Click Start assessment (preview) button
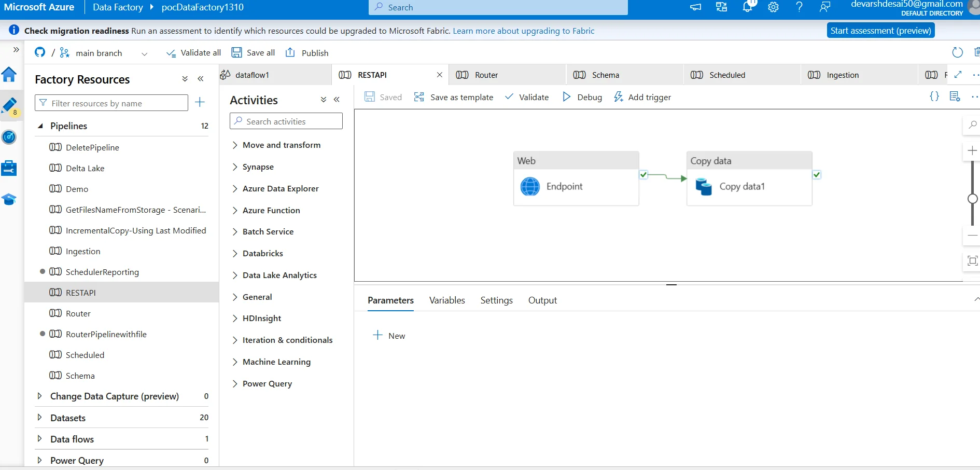 tap(880, 31)
